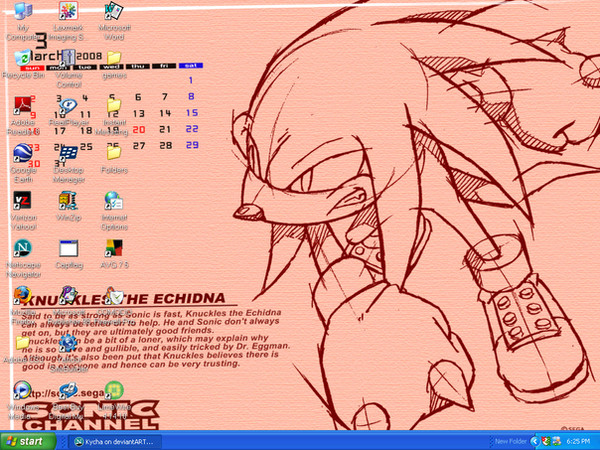
Task: Select the Capflag desktop icon
Action: click(68, 248)
